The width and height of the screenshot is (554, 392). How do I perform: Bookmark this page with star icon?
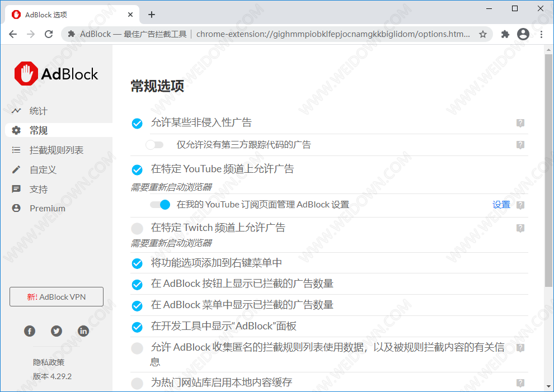coord(482,34)
